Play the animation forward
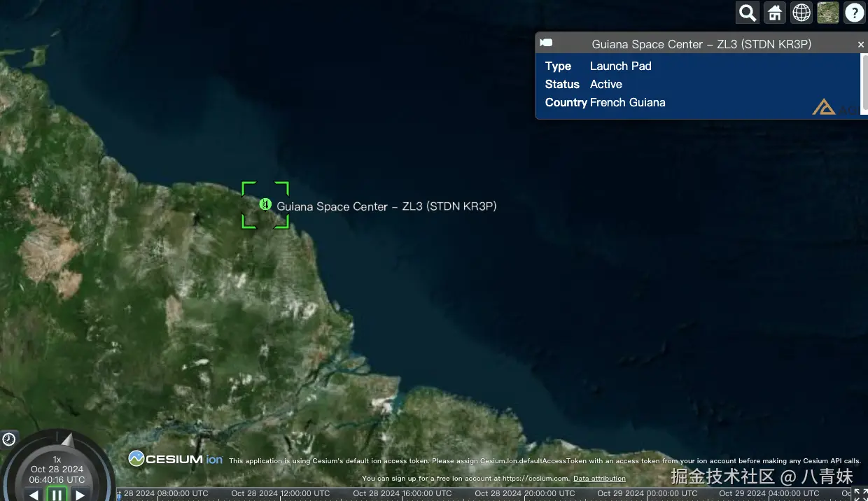This screenshot has width=868, height=501. coord(80,495)
